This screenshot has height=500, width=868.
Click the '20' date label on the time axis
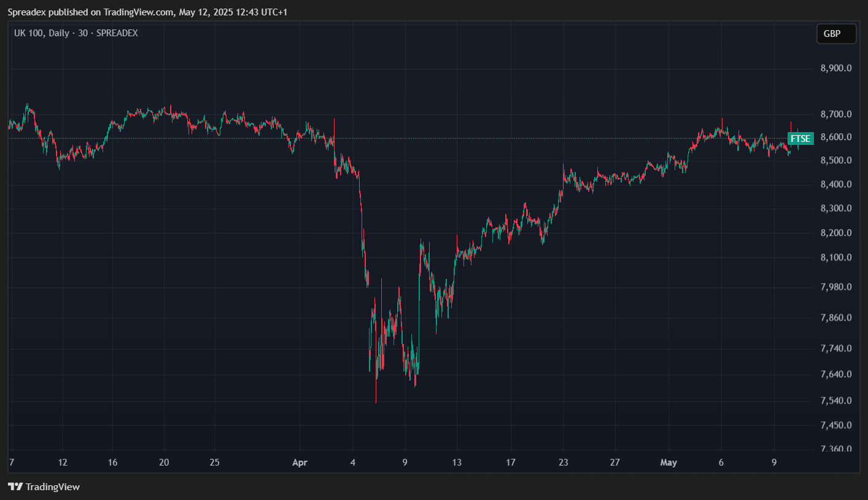[x=164, y=463]
